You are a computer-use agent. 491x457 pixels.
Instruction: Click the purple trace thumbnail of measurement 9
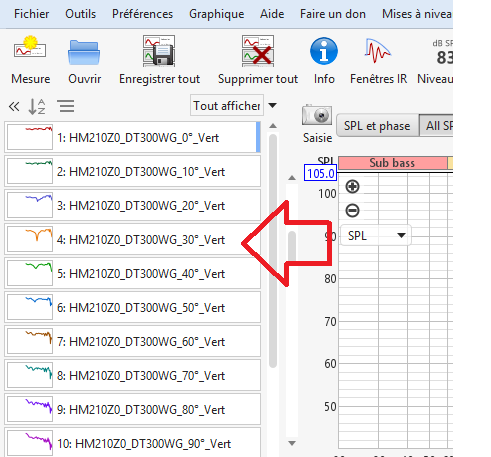click(30, 409)
